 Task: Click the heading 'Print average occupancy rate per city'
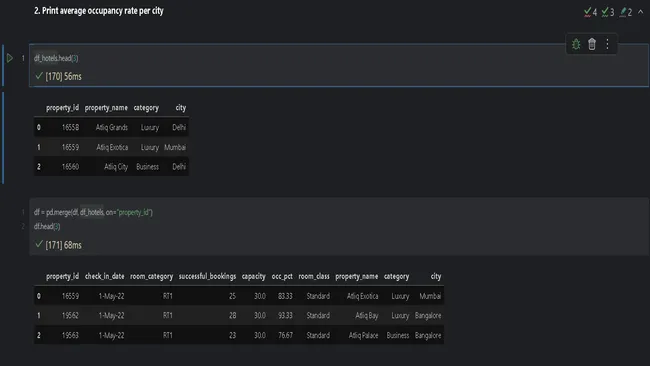tap(103, 11)
